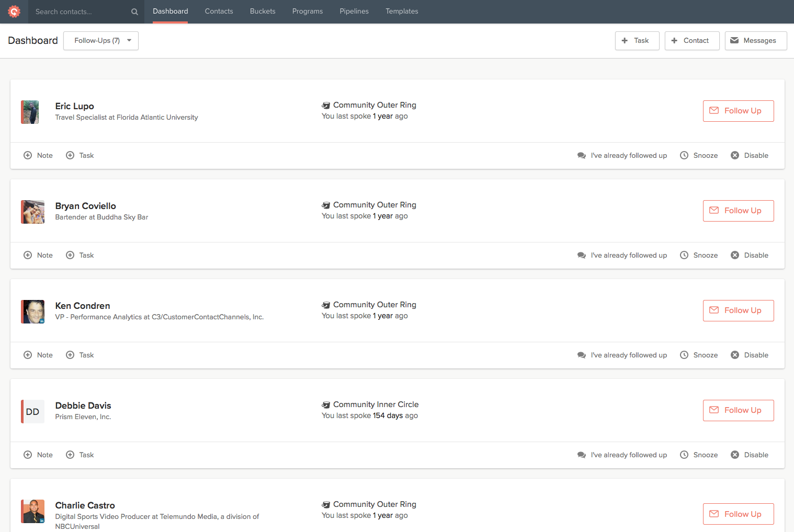
Task: Add a Note for Debbie Davis
Action: coord(38,455)
